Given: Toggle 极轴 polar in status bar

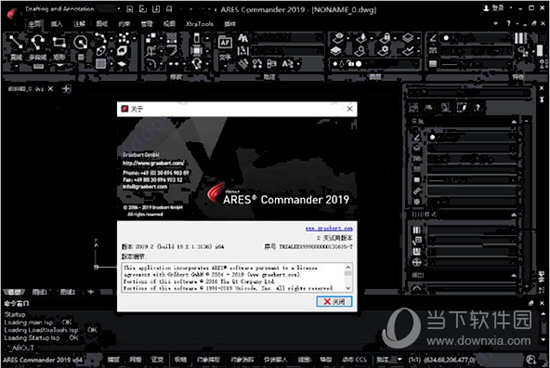Looking at the screenshot, I should pos(180,360).
